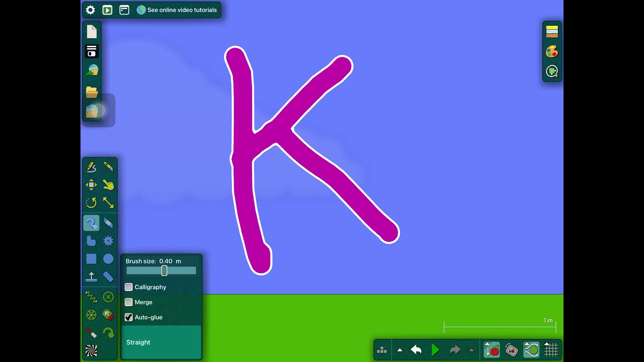Viewport: 644px width, 362px height.
Task: Click the 1 m scale ruler
Action: pyautogui.click(x=500, y=326)
